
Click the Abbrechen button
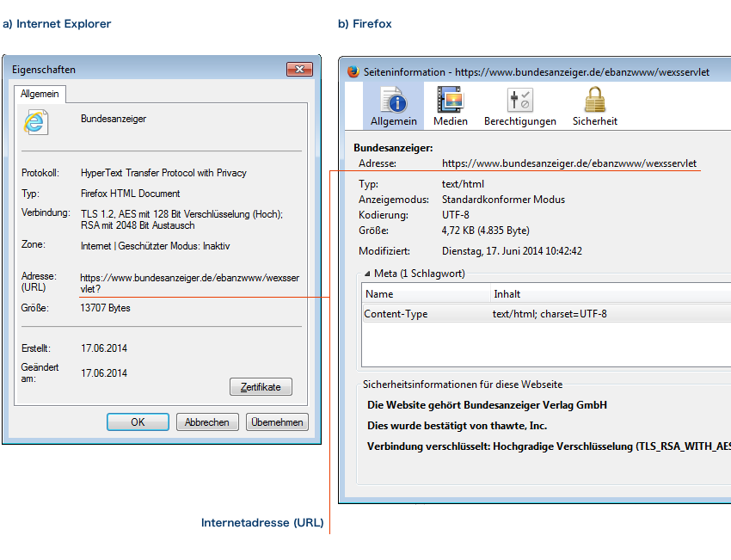[x=207, y=422]
